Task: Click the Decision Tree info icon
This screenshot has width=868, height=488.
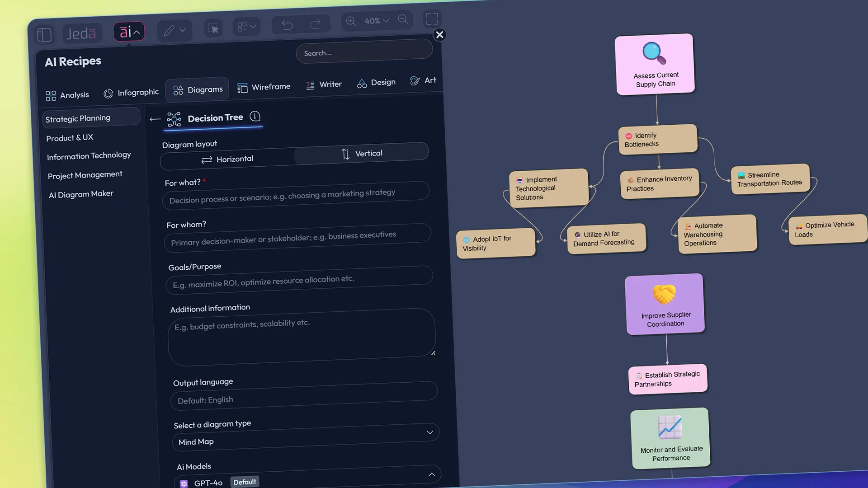Action: click(x=255, y=117)
